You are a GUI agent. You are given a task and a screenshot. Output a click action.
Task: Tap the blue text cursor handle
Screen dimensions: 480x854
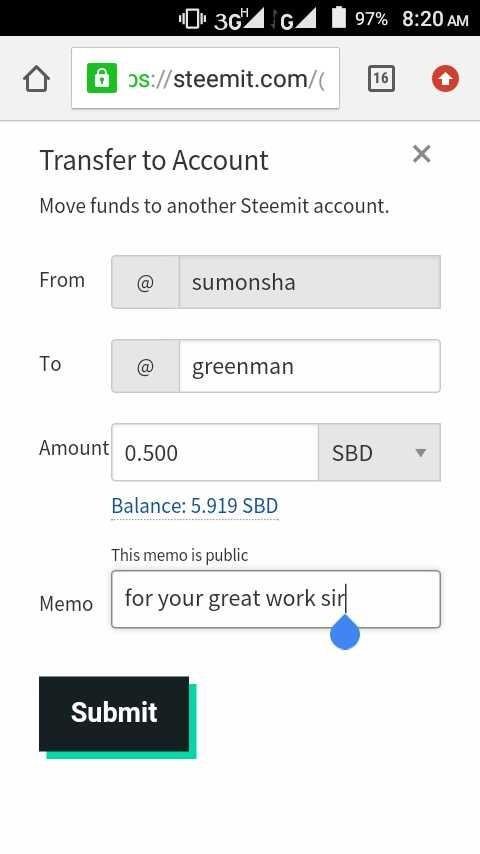point(345,633)
